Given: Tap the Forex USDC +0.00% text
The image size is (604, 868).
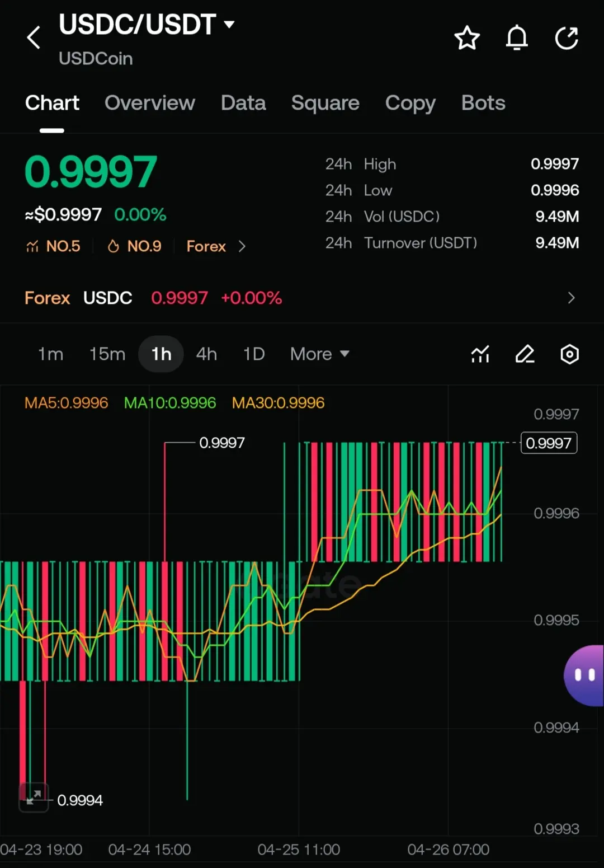Looking at the screenshot, I should coord(251,298).
